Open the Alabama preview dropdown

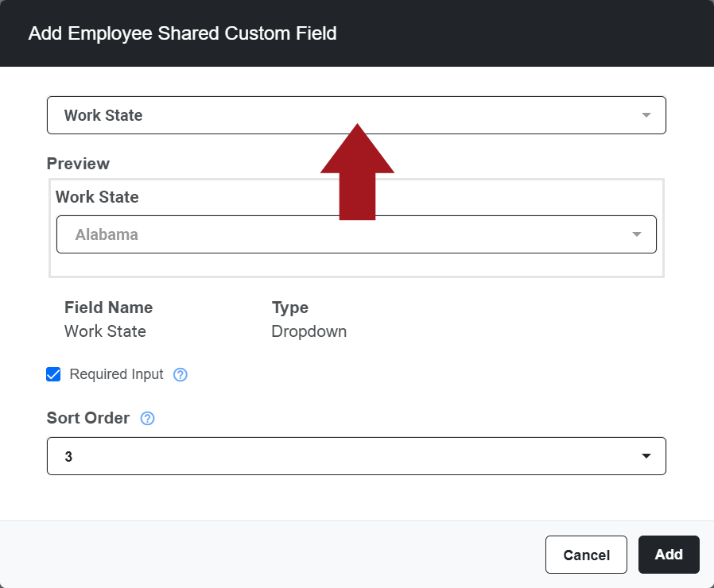(356, 234)
